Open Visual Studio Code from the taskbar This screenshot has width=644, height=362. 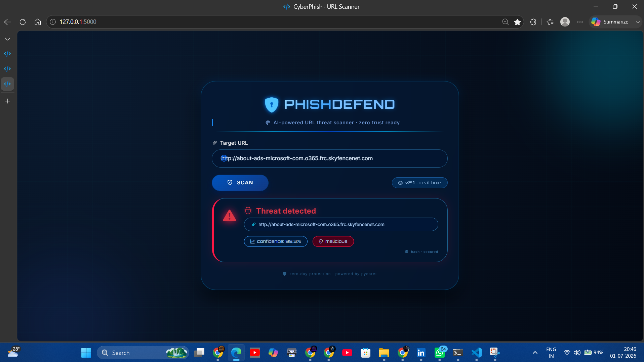[x=477, y=353]
